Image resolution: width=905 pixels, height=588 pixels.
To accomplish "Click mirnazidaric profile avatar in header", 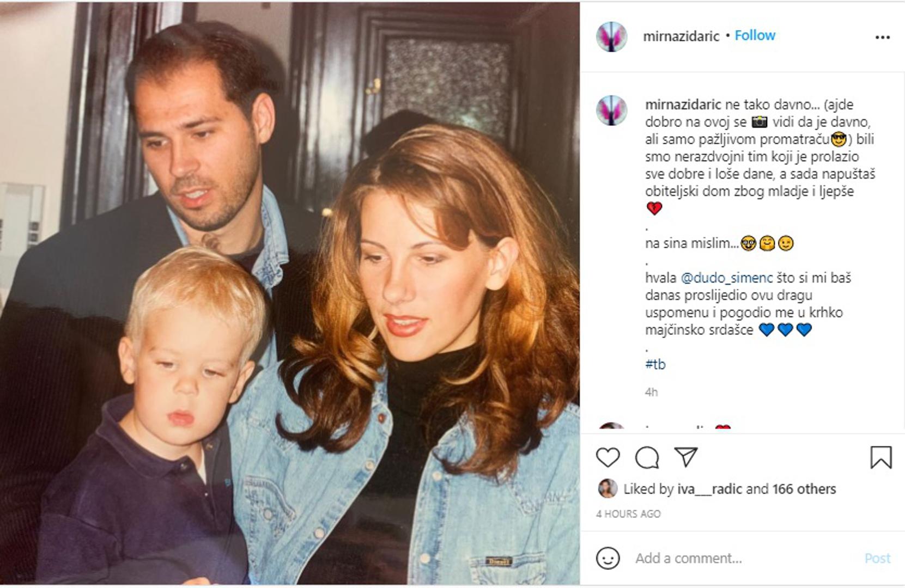I will tap(611, 36).
